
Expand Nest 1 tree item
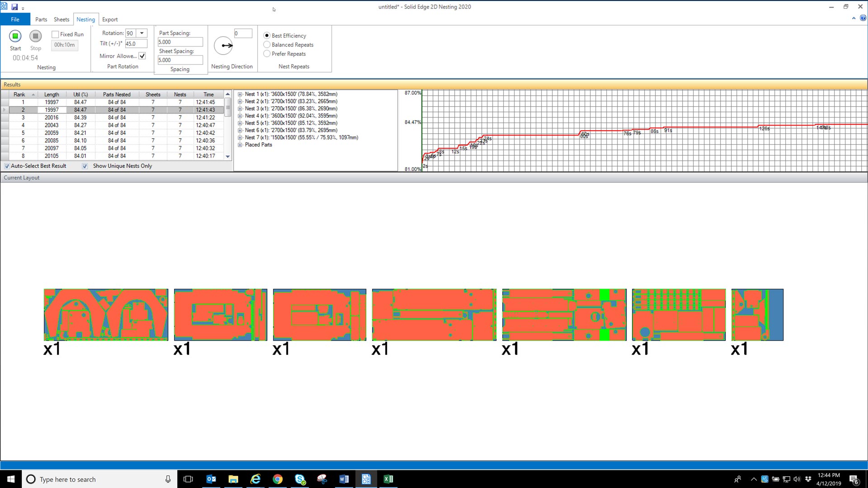coord(240,94)
